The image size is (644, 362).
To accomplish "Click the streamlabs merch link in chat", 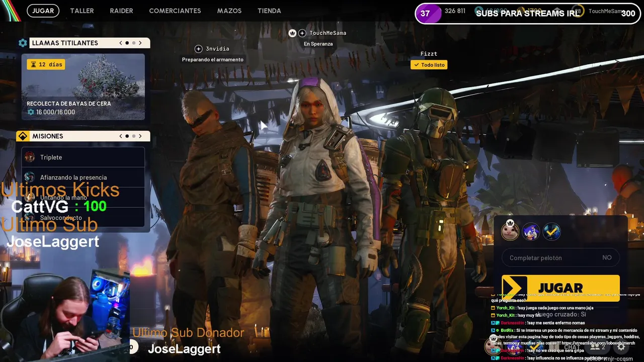I will pyautogui.click(x=598, y=342).
